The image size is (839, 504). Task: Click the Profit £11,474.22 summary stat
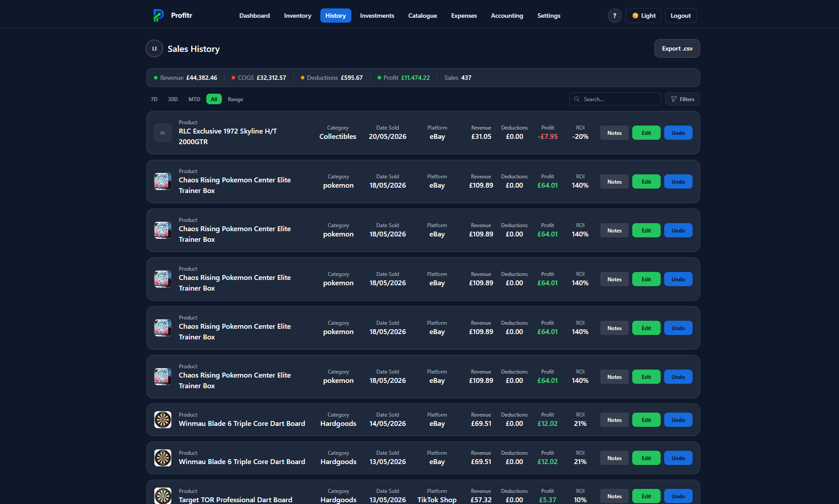tap(403, 78)
